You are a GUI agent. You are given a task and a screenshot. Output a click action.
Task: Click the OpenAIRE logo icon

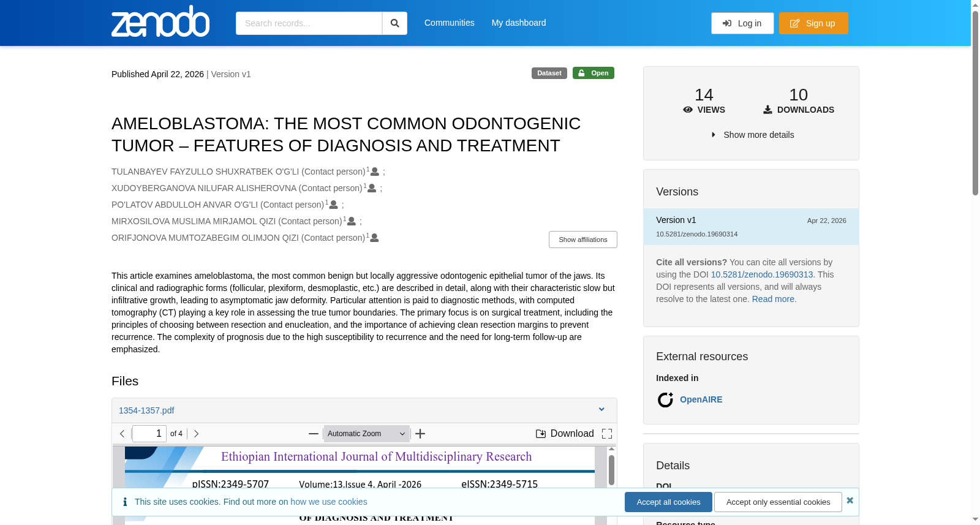point(665,400)
